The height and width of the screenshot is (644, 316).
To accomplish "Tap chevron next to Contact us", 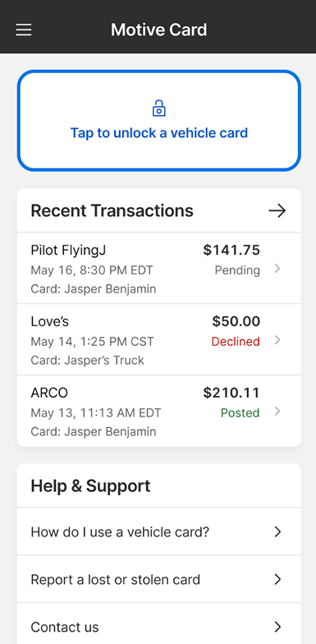I will pos(277,627).
